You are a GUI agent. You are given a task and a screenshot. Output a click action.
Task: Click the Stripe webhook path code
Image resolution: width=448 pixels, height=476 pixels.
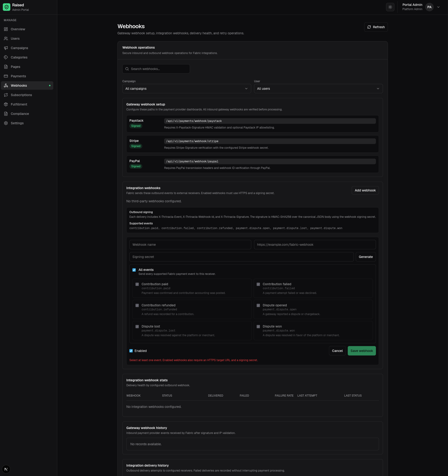[x=270, y=141]
